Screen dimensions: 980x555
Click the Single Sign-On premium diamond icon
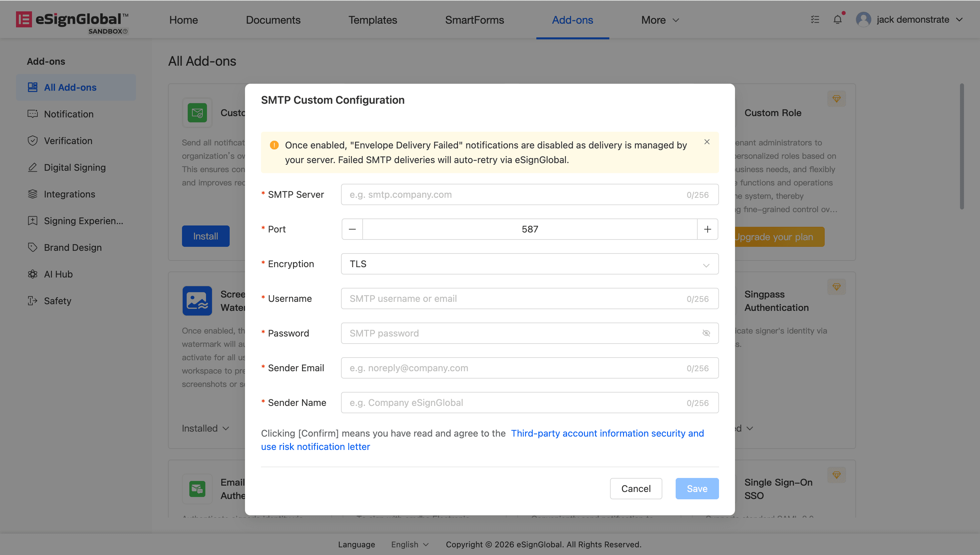coord(836,475)
